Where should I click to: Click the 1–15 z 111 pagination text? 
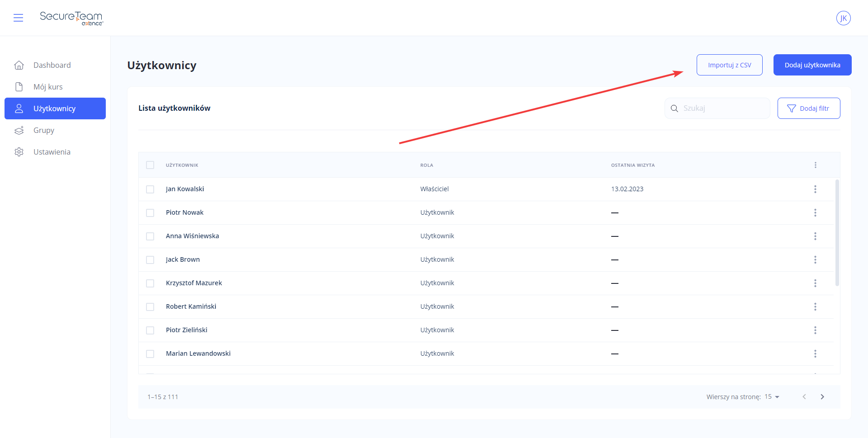pos(163,397)
